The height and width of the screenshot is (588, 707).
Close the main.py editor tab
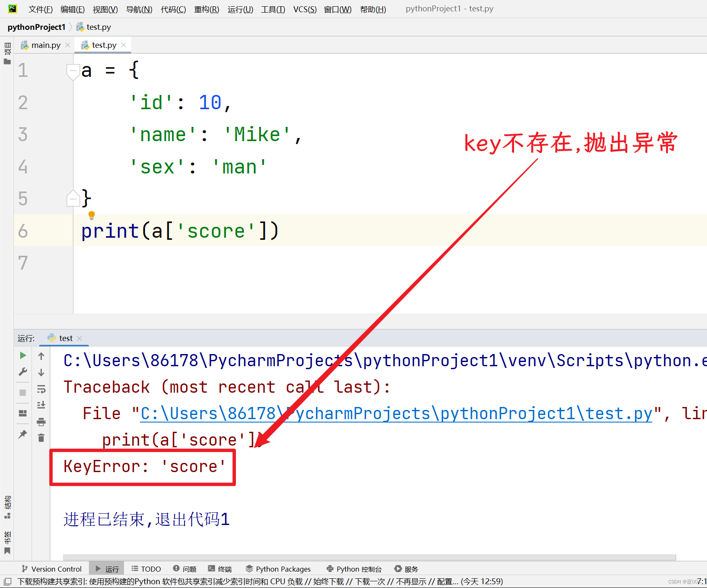tap(68, 45)
